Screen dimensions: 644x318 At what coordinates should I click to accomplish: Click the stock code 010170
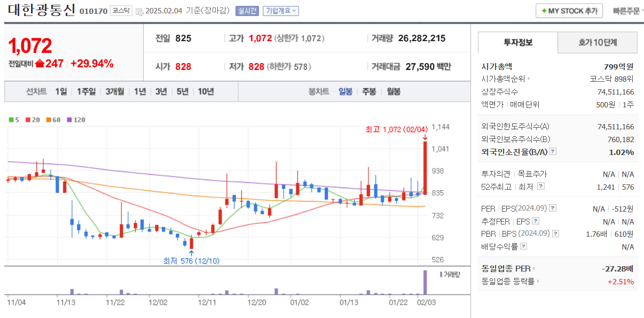93,11
